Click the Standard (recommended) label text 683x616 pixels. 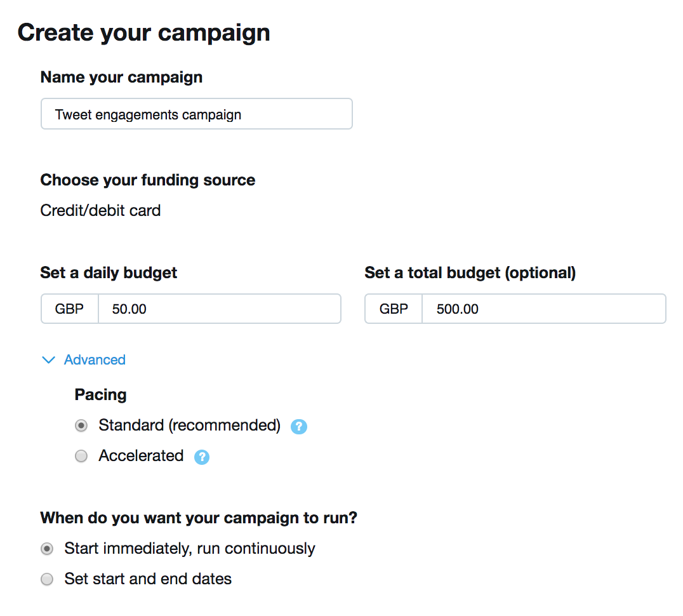(190, 425)
